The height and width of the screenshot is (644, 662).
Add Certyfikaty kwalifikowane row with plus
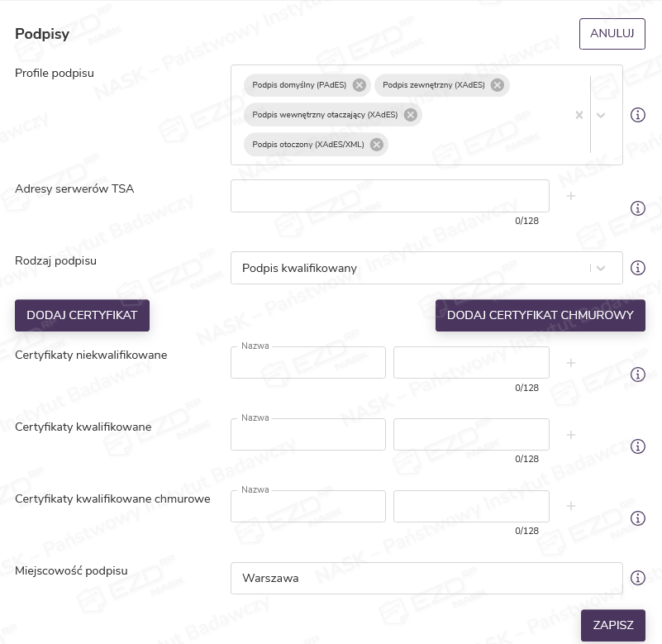570,435
